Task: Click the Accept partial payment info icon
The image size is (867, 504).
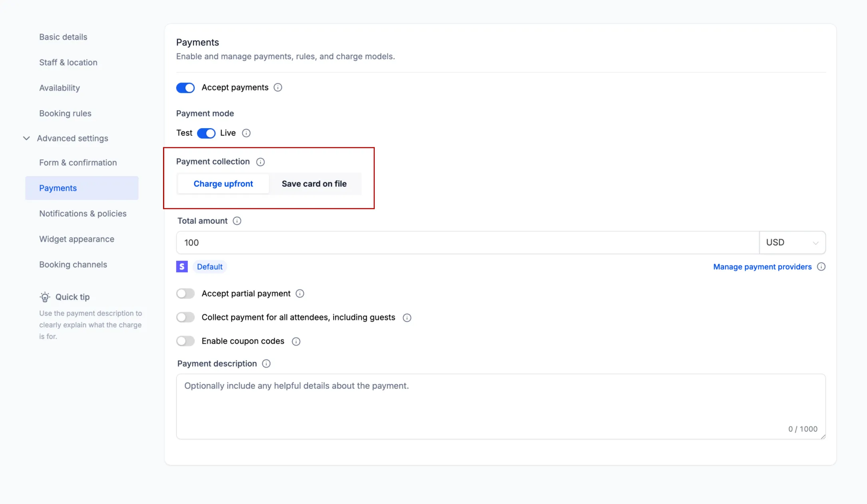Action: coord(300,294)
